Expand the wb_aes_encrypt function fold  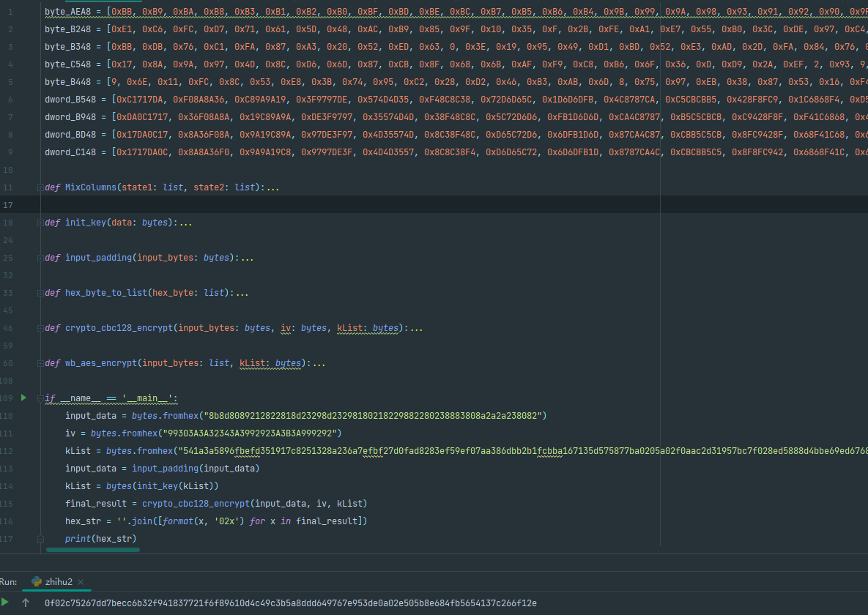tap(39, 363)
